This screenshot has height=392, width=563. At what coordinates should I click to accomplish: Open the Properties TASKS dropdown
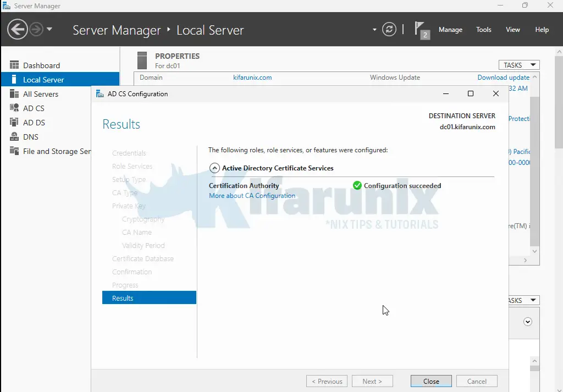pos(519,65)
